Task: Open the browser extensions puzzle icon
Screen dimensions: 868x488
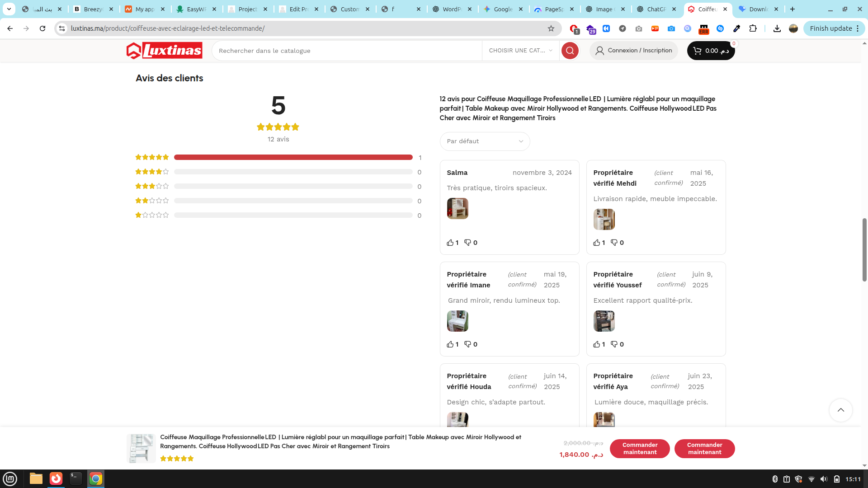Action: click(x=753, y=28)
